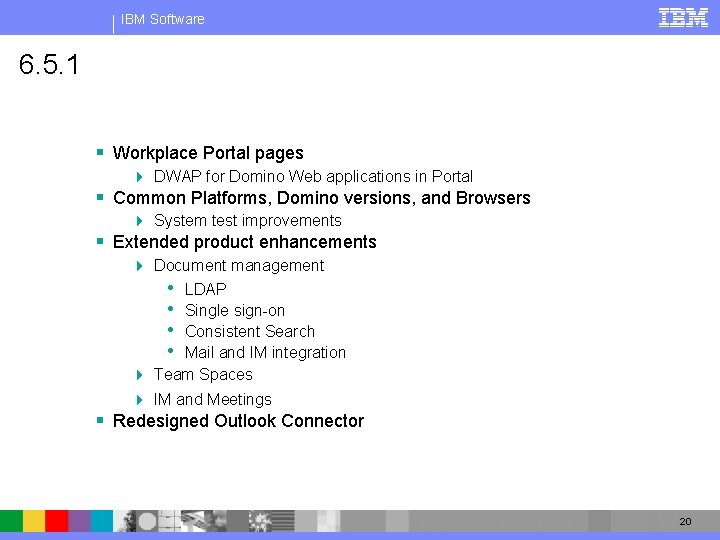Click arrow bullet before 'Team Spaces'
This screenshot has height=540, width=720.
[x=140, y=375]
